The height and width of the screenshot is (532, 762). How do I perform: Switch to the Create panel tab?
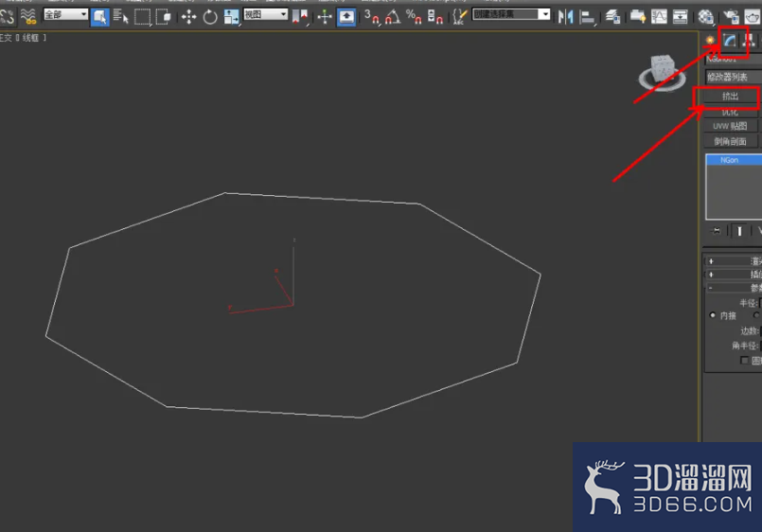pyautogui.click(x=711, y=41)
